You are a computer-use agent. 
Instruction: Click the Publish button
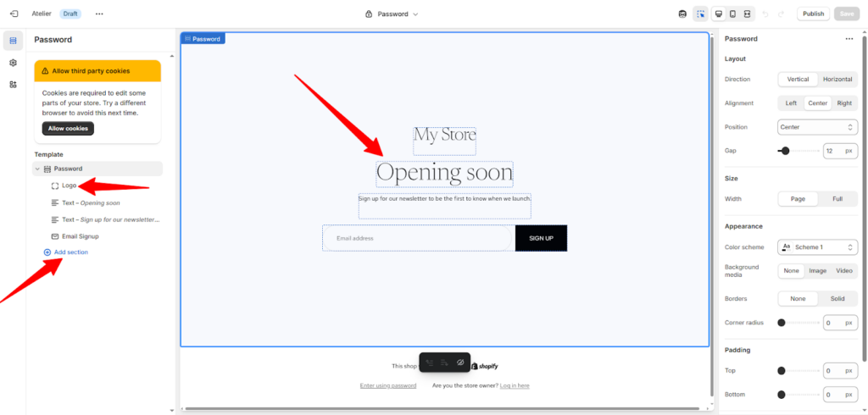click(813, 14)
